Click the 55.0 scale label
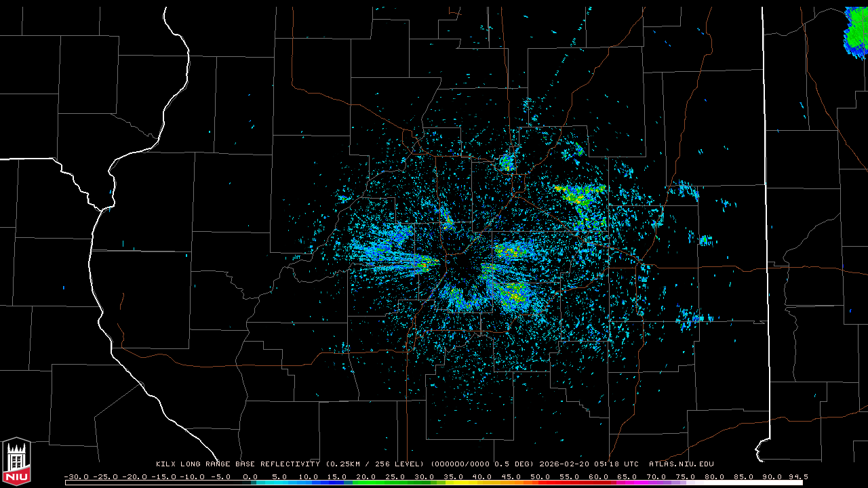Viewport: 868px width, 488px height. (570, 477)
